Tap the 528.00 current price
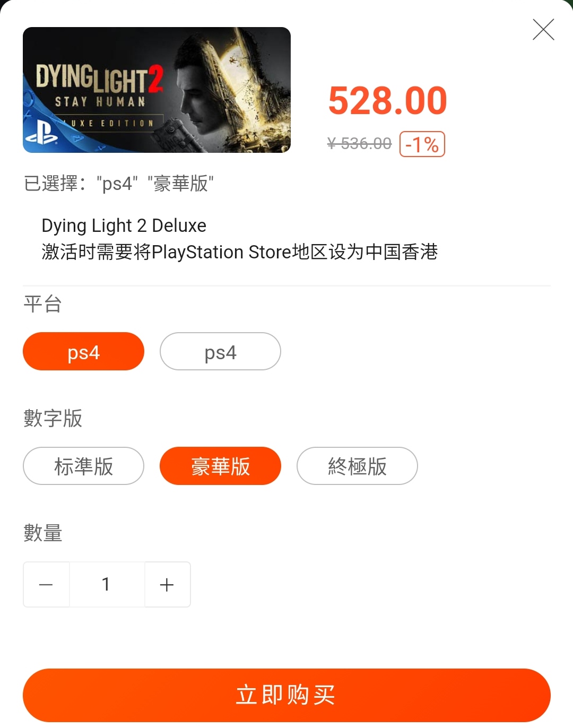 tap(388, 100)
